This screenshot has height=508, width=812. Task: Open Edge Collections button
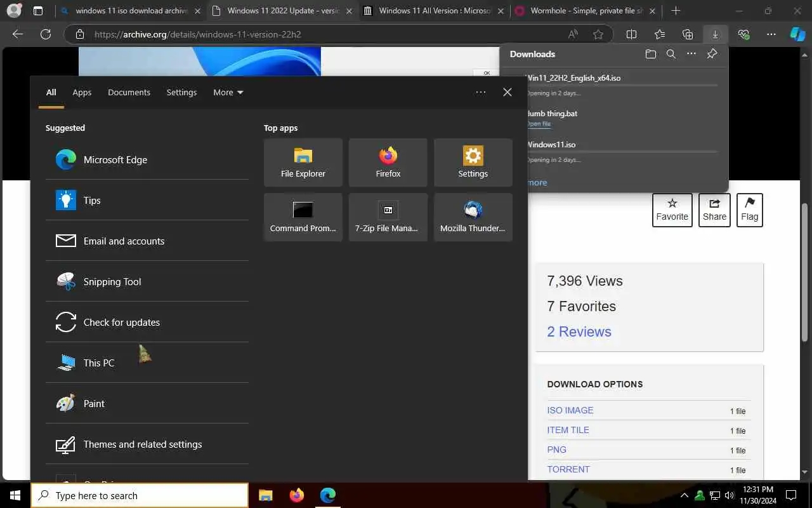coord(688,34)
